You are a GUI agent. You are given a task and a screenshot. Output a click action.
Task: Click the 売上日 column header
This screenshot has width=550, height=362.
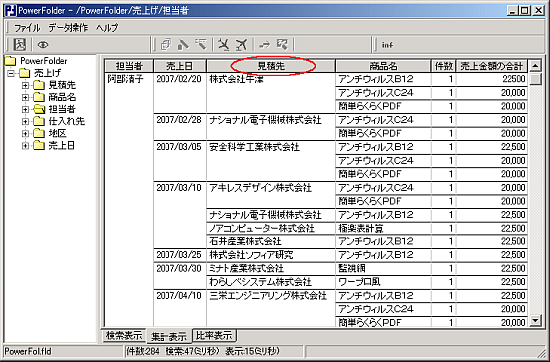[x=180, y=66]
